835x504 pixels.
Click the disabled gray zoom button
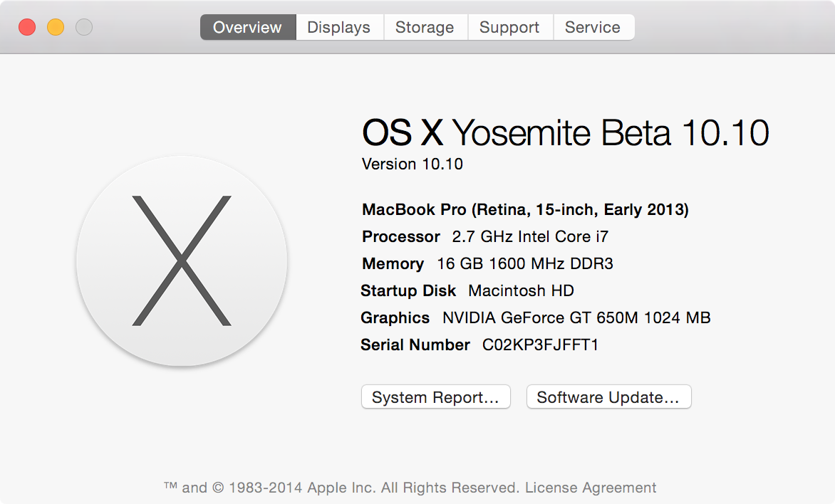83,27
